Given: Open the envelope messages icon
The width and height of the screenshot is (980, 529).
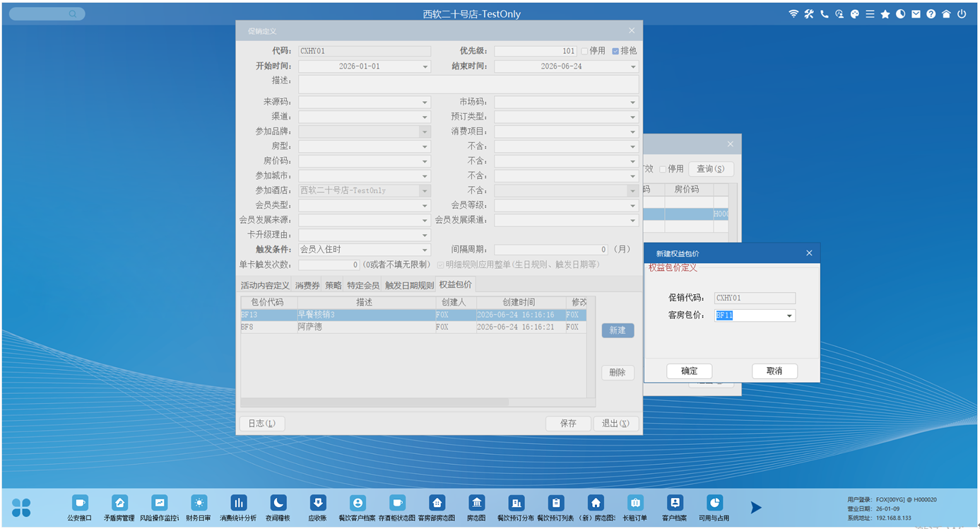Looking at the screenshot, I should (916, 13).
